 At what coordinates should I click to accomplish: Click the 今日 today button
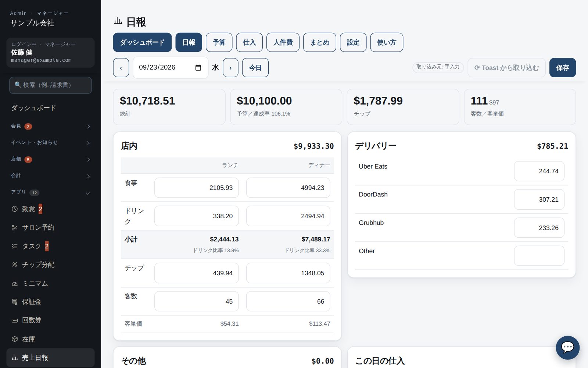[x=255, y=68]
